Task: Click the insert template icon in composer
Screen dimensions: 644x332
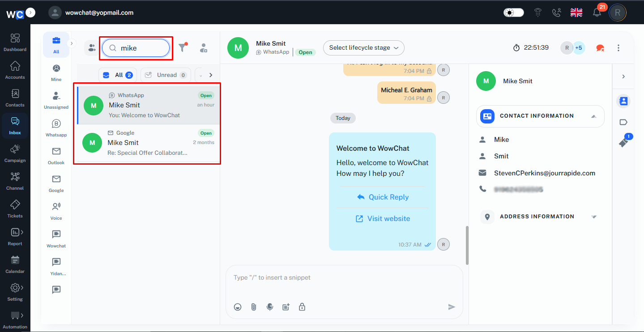Action: coord(286,307)
